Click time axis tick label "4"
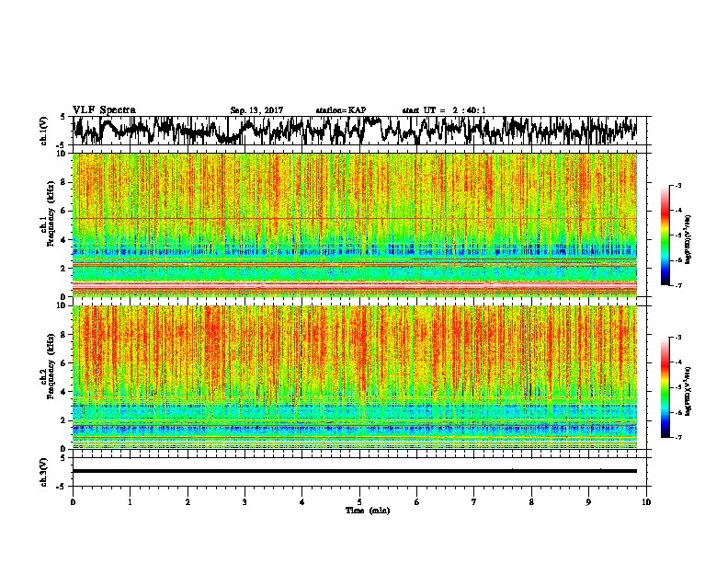Screen dimensions: 728x563 pyautogui.click(x=301, y=502)
